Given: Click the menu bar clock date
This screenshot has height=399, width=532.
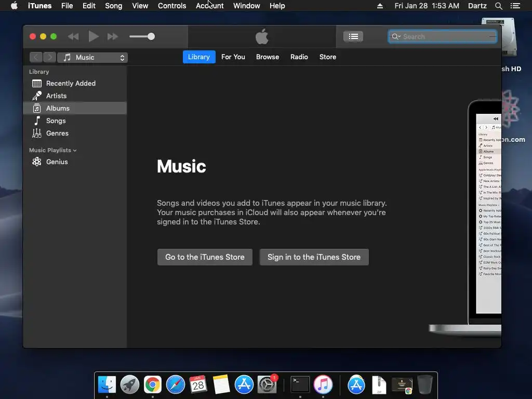Looking at the screenshot, I should click(427, 6).
